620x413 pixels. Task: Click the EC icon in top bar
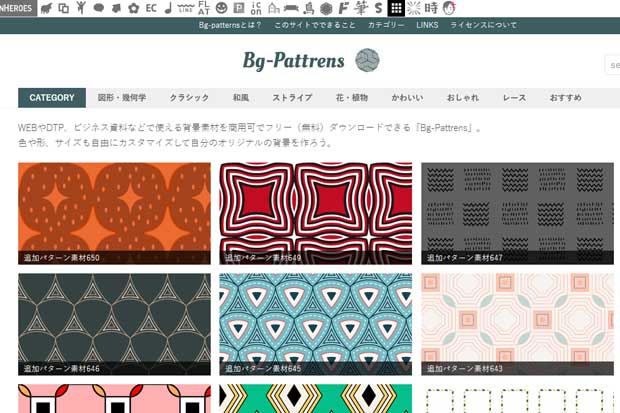pos(150,8)
